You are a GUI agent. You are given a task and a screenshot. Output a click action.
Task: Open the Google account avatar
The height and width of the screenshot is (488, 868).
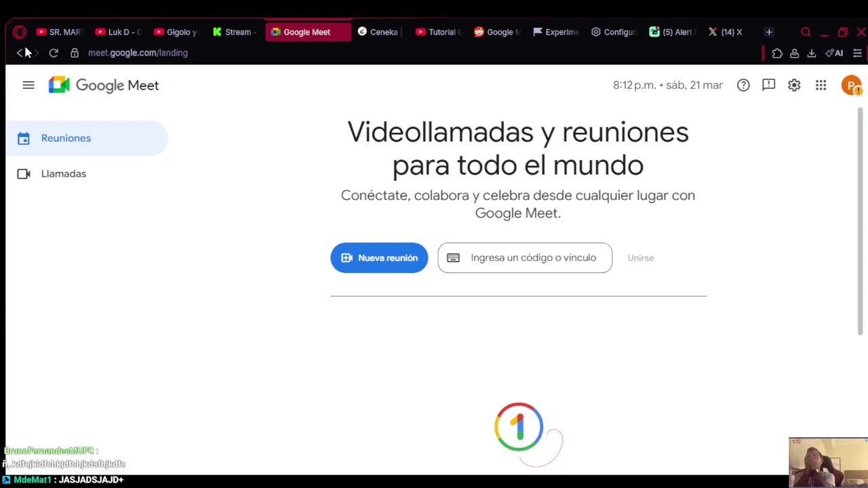tap(850, 85)
